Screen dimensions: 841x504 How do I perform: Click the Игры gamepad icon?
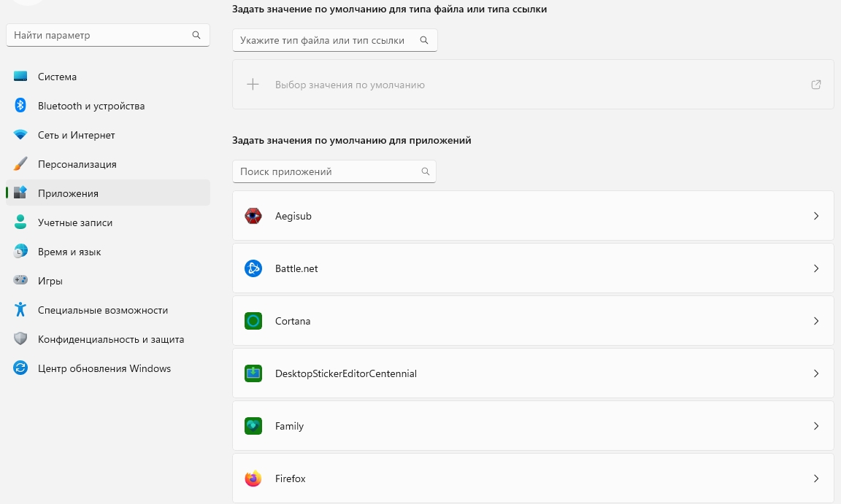pos(20,280)
